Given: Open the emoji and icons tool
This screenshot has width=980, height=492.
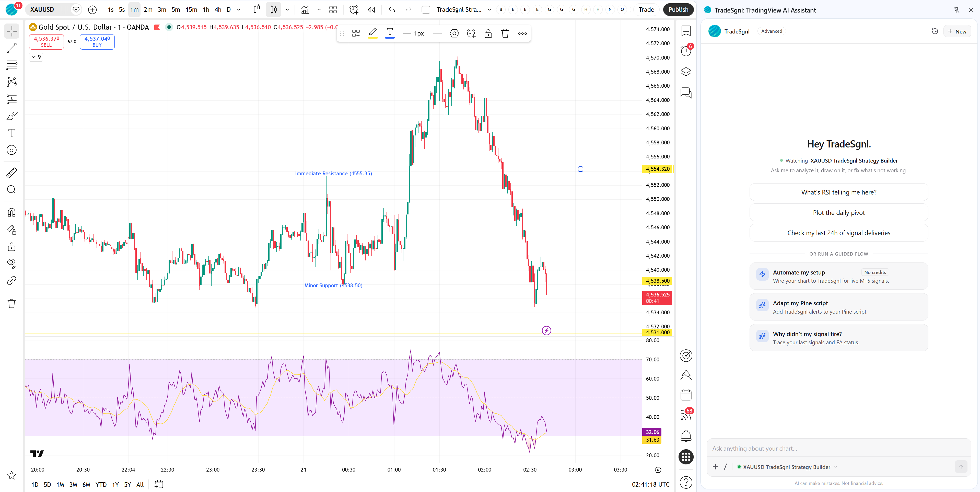Looking at the screenshot, I should (11, 150).
